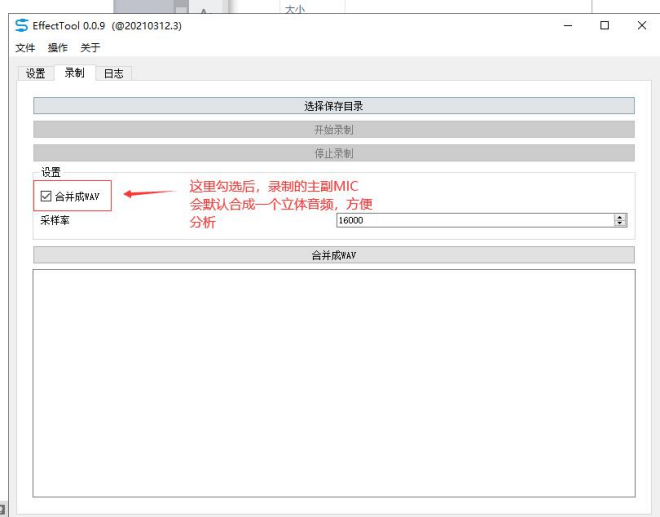Close the EffectTool window
Viewport: 660px width, 517px height.
pyautogui.click(x=641, y=26)
